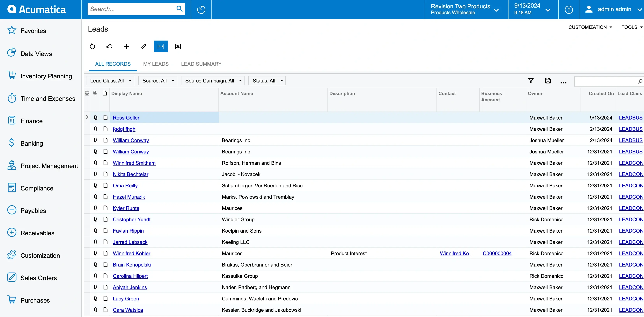The width and height of the screenshot is (644, 317).
Task: Click the notes column header icon
Action: (x=105, y=93)
